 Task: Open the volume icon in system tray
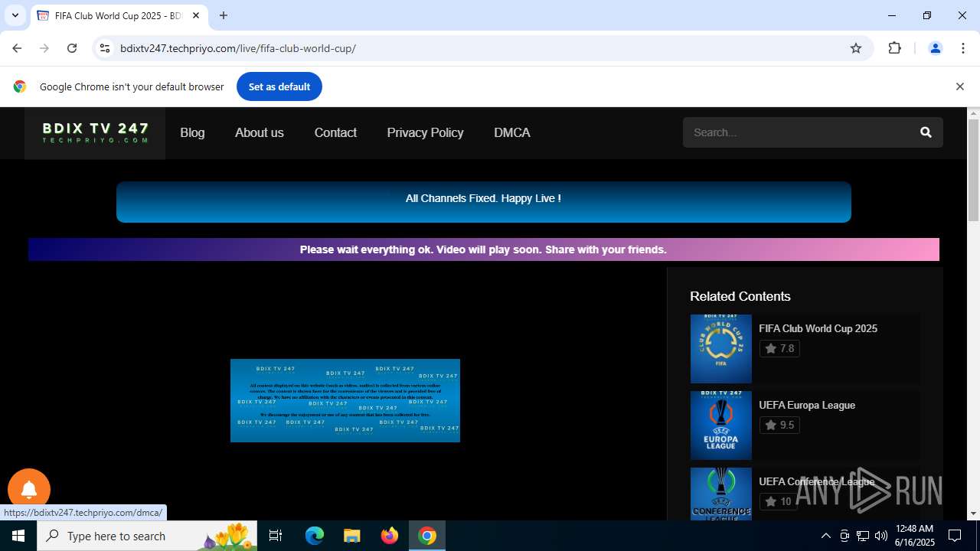[x=881, y=536]
